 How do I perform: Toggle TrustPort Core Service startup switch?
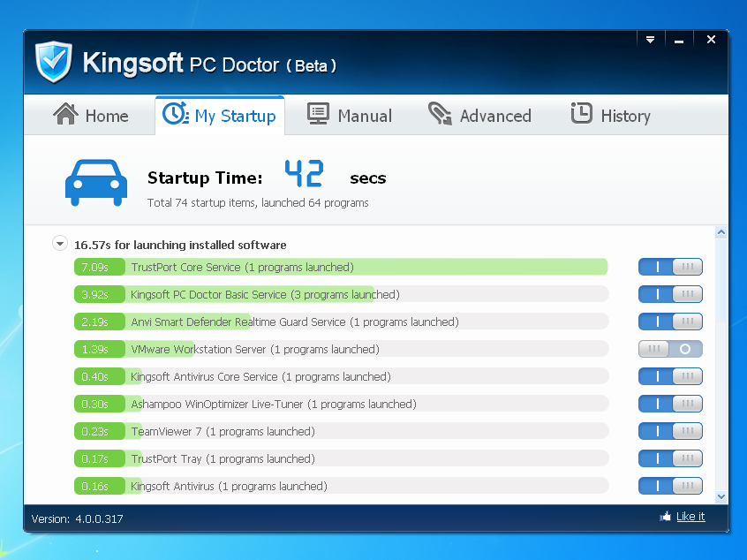click(670, 267)
